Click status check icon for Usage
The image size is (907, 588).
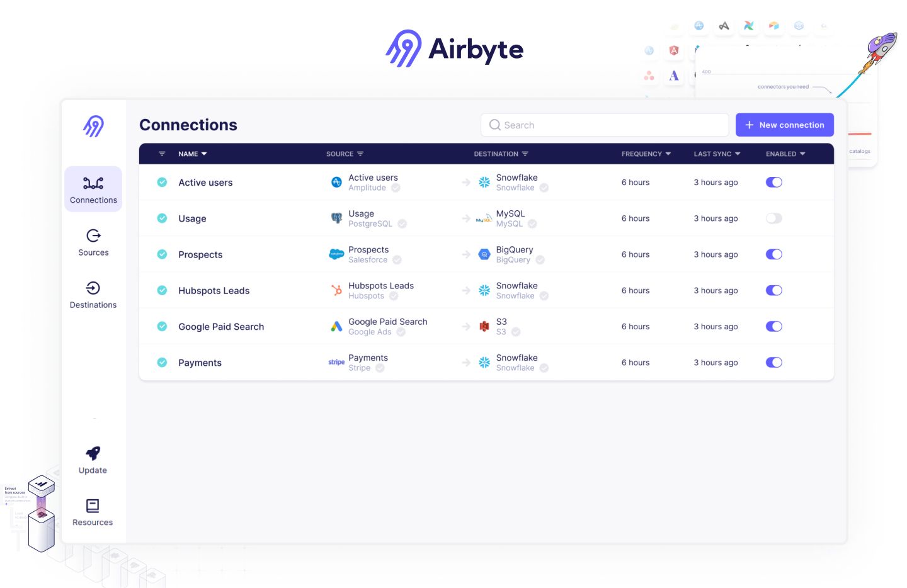coord(162,218)
